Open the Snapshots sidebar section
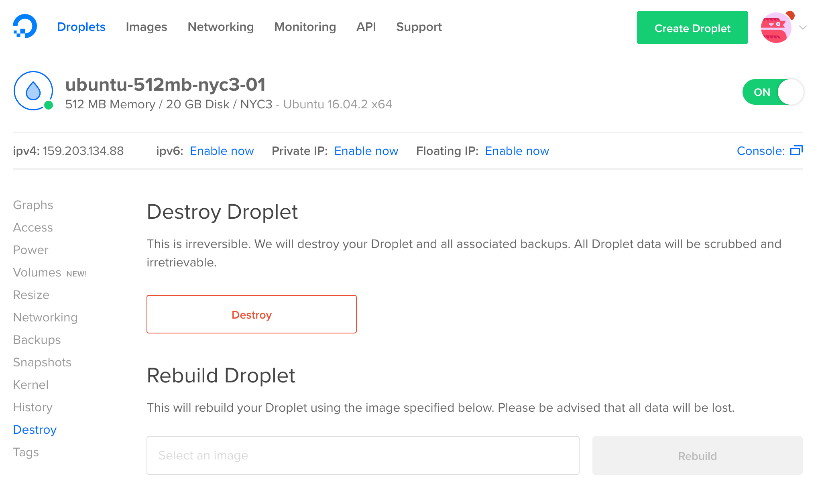The image size is (822, 504). (42, 362)
